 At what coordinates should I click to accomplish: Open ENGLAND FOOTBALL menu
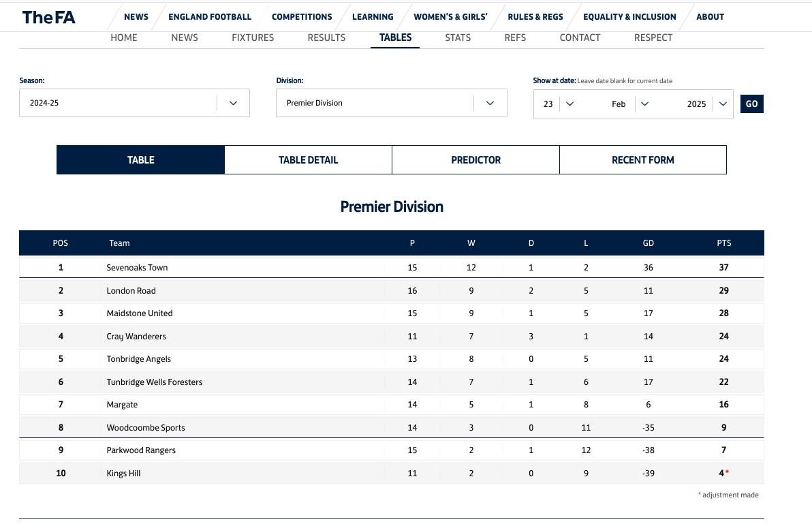tap(210, 16)
